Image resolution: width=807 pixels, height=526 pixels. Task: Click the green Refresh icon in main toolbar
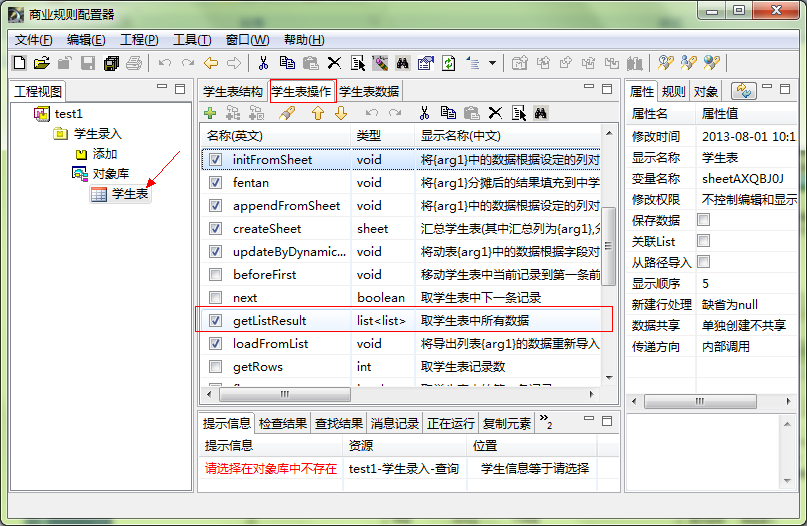449,63
